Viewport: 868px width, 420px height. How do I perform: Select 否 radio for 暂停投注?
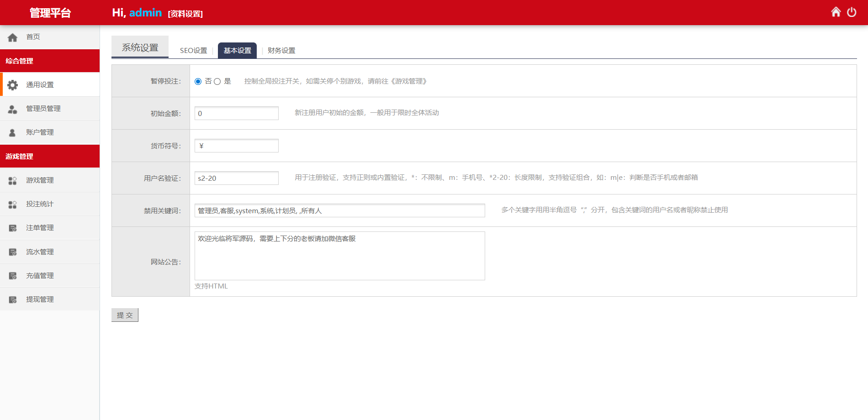198,81
